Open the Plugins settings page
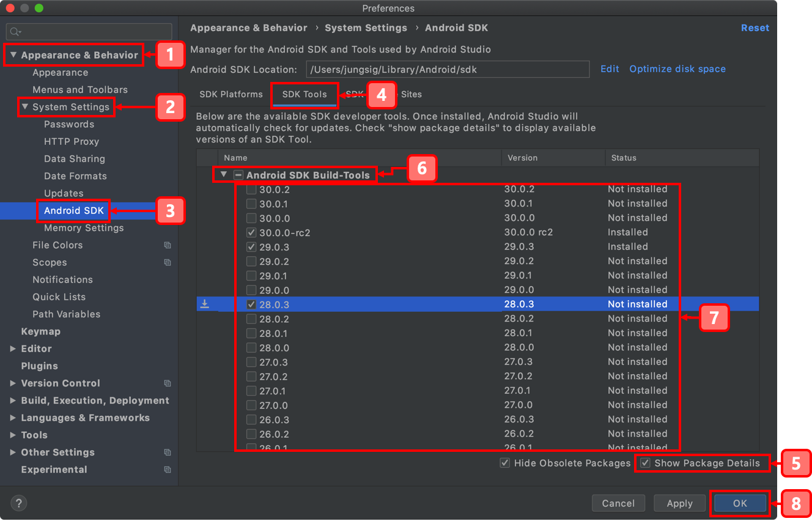 40,366
